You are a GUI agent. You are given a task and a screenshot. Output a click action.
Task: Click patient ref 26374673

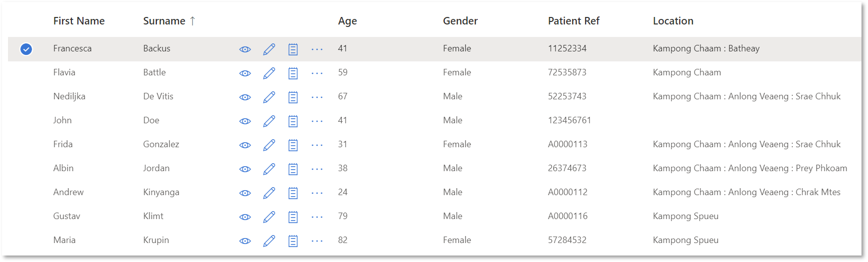point(567,168)
